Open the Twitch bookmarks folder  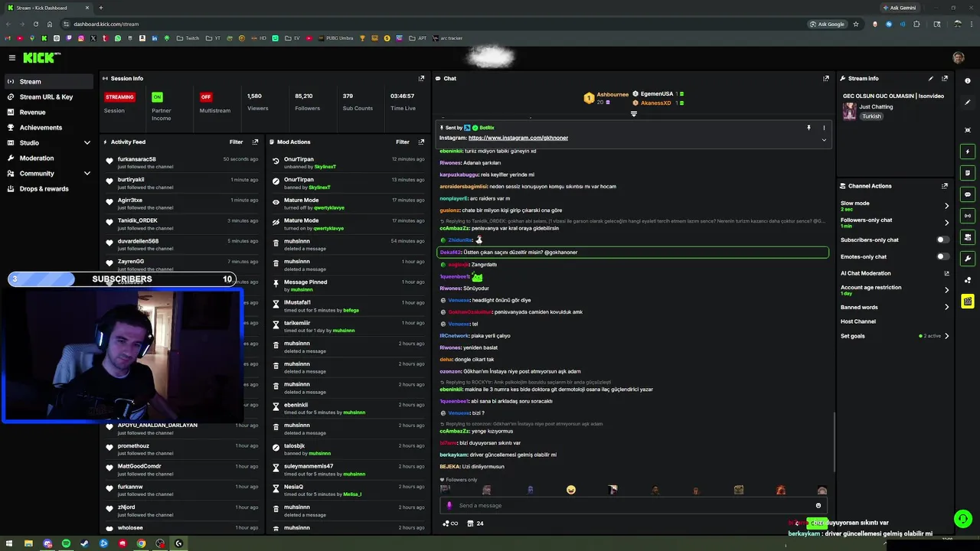(x=188, y=38)
